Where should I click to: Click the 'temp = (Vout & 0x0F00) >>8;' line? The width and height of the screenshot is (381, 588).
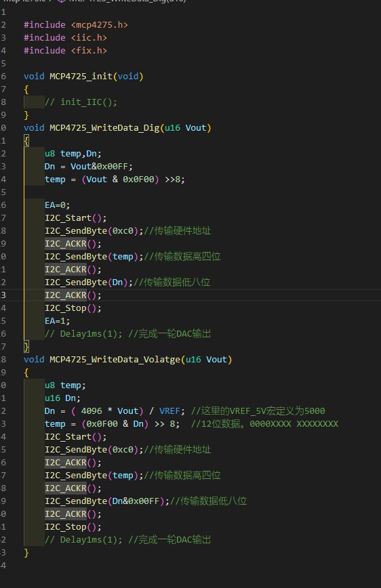point(115,180)
